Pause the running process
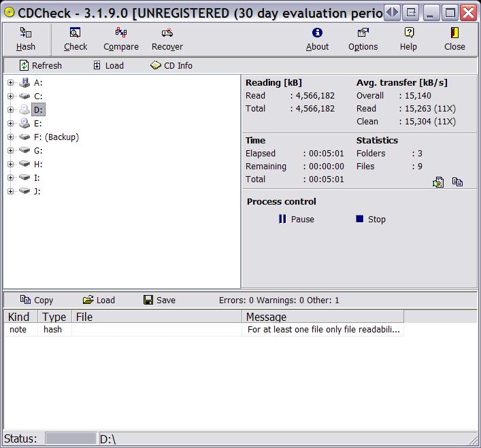Screen dimensions: 481x448 (297, 219)
